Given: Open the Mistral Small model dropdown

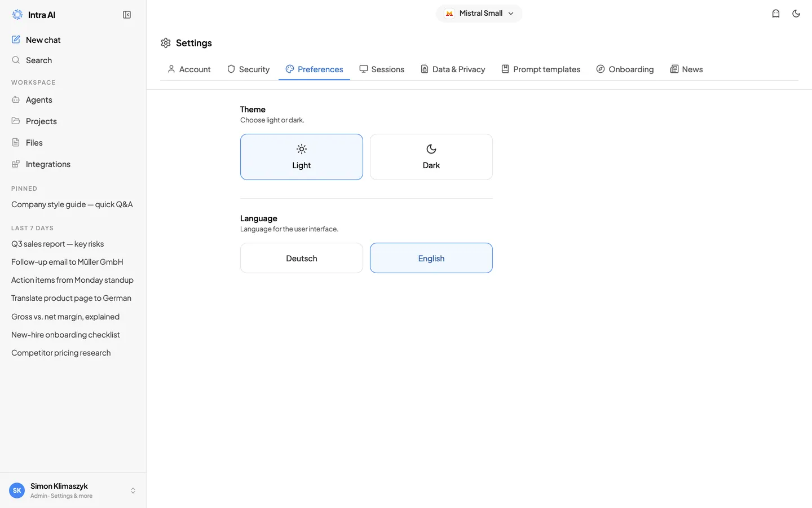Looking at the screenshot, I should [479, 14].
